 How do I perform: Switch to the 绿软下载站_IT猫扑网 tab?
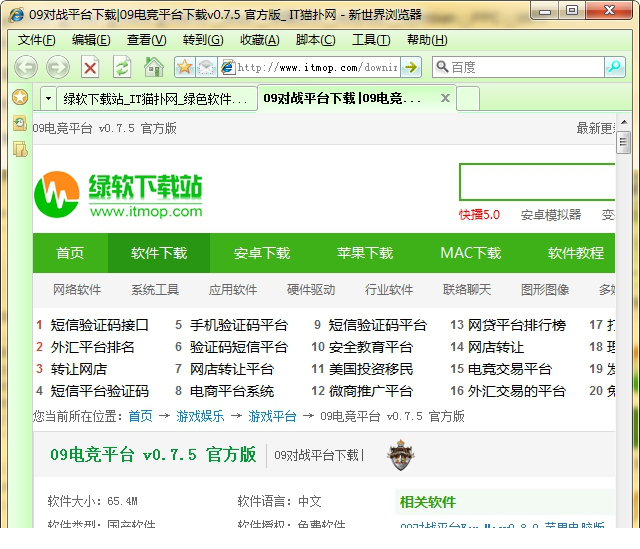156,99
